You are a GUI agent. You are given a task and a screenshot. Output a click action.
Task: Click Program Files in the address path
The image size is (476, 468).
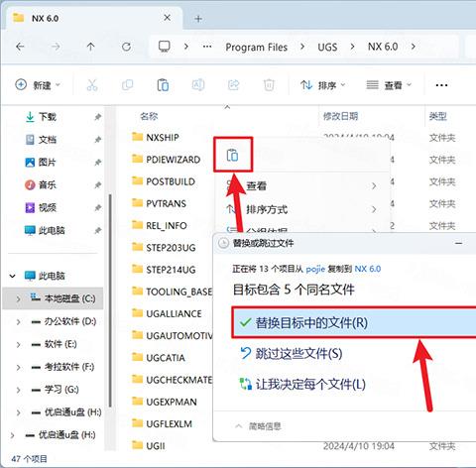point(257,47)
